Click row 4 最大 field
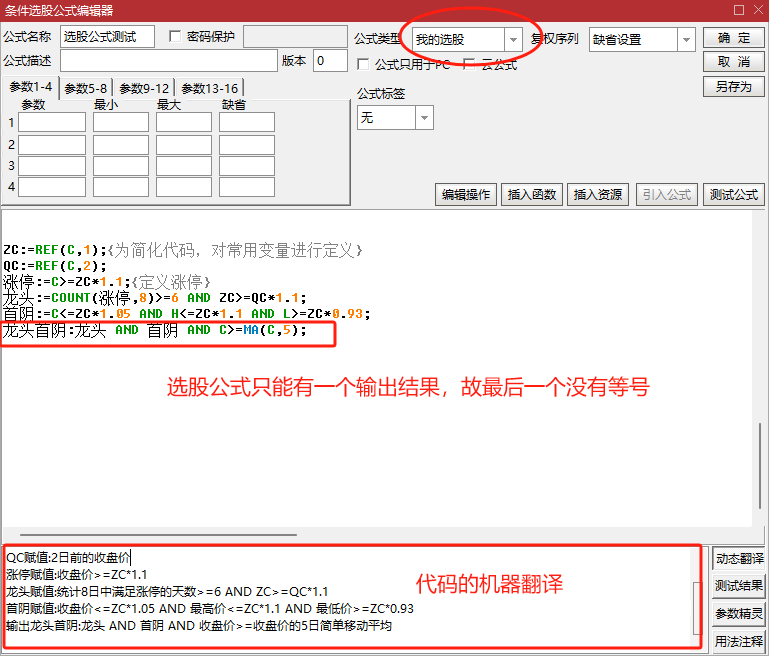 pyautogui.click(x=184, y=187)
